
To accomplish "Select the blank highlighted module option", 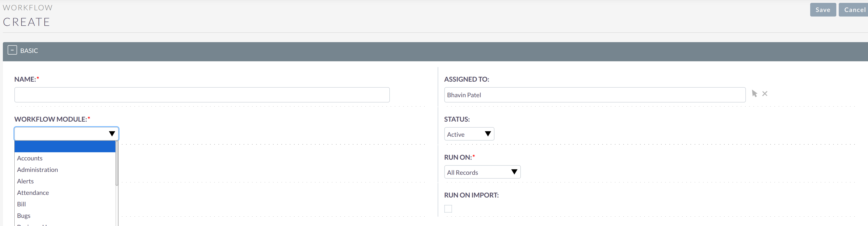I will tap(65, 147).
